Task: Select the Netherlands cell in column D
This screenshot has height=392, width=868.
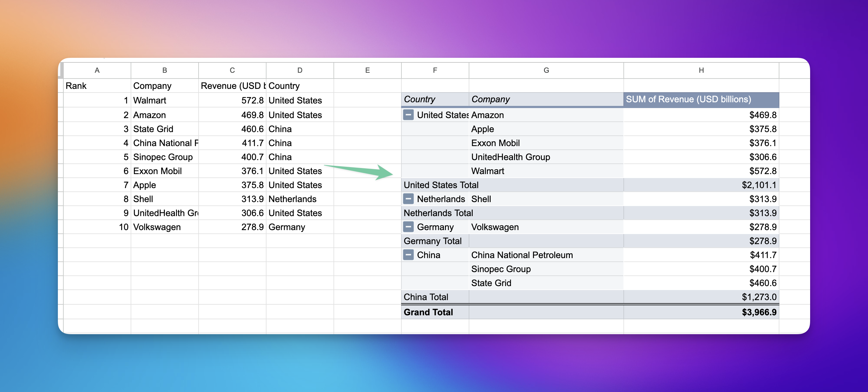Action: click(x=300, y=199)
